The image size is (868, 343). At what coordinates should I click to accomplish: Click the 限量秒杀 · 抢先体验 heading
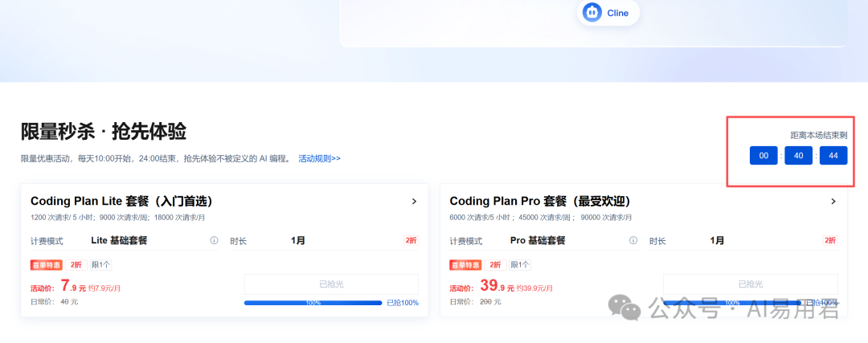coord(104,133)
